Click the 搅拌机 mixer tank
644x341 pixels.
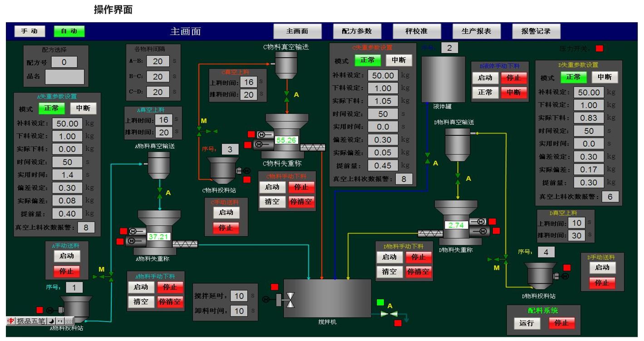327,298
